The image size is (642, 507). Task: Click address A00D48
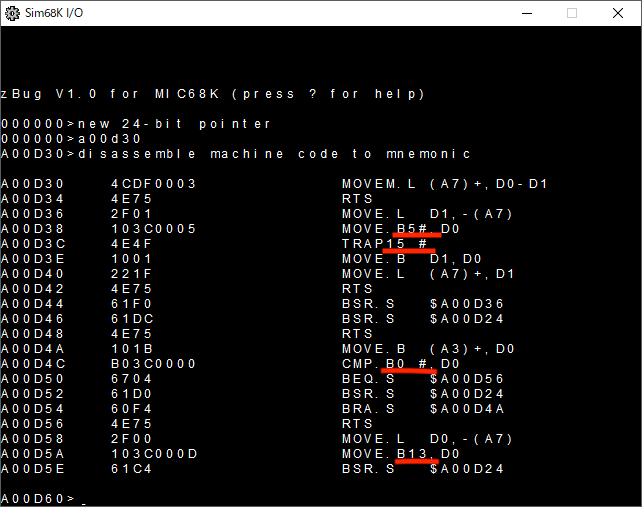tap(32, 334)
